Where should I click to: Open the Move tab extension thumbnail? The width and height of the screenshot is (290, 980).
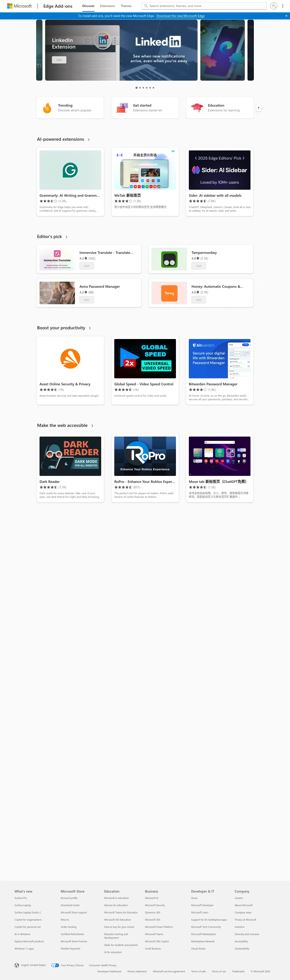click(x=220, y=456)
